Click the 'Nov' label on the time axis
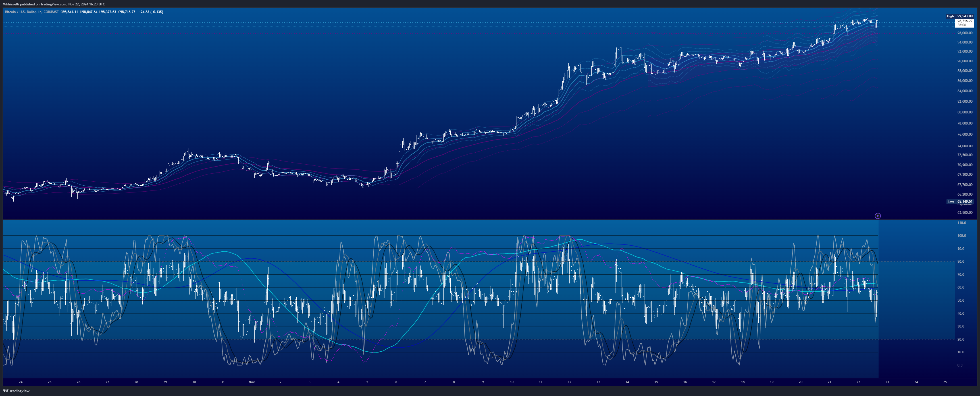 coord(251,382)
